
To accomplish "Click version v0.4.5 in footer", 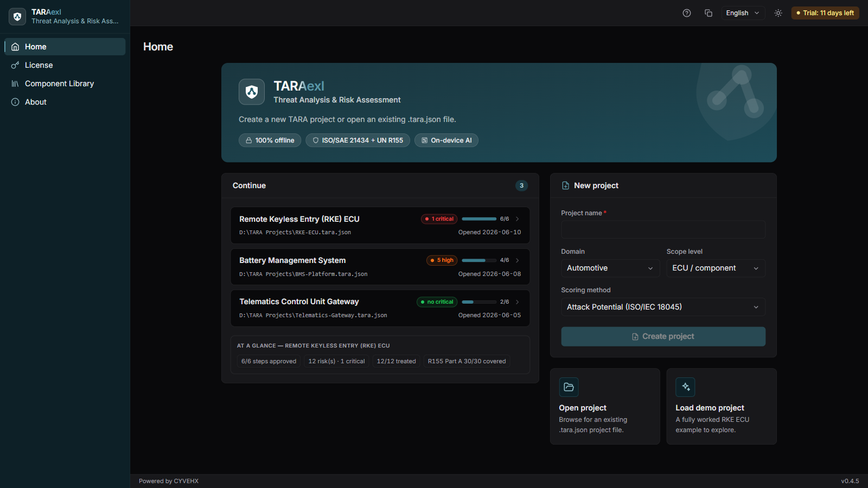I will (x=850, y=481).
